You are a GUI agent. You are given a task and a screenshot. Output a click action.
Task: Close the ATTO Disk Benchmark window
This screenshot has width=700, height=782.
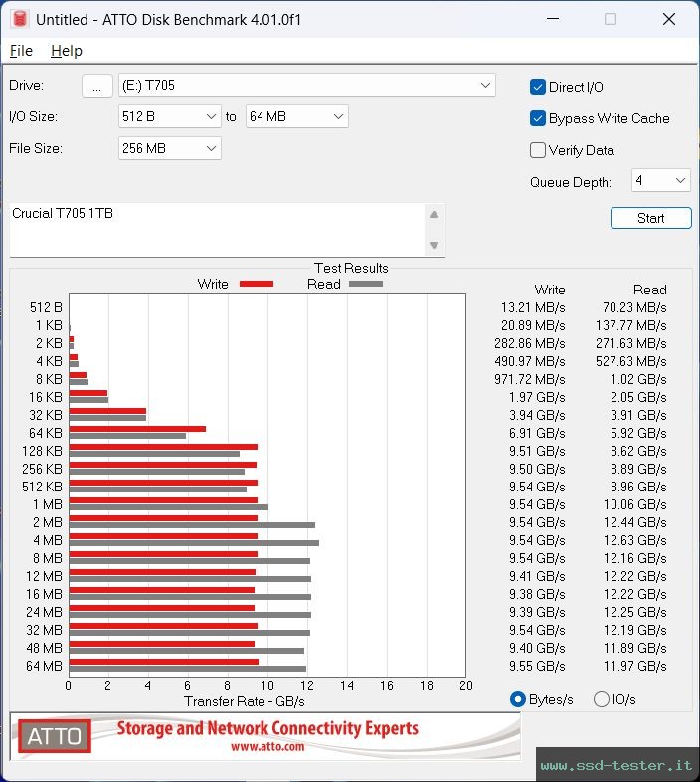pos(669,19)
